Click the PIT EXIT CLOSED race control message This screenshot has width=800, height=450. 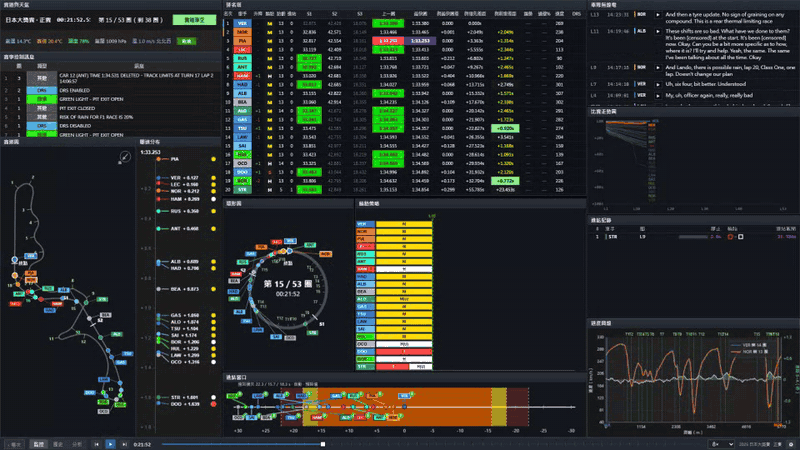click(77, 108)
